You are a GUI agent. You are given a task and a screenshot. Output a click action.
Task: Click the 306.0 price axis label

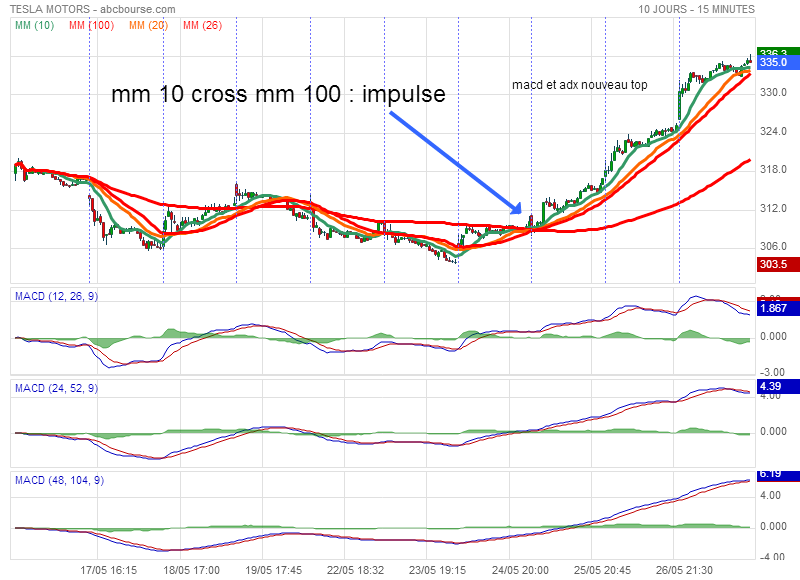point(773,246)
